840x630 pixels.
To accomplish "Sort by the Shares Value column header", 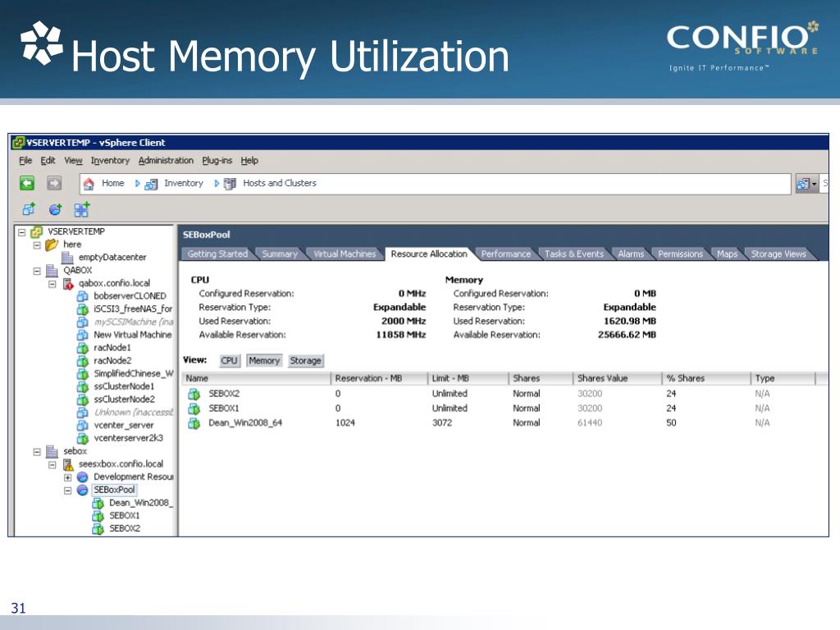I will pos(617,379).
